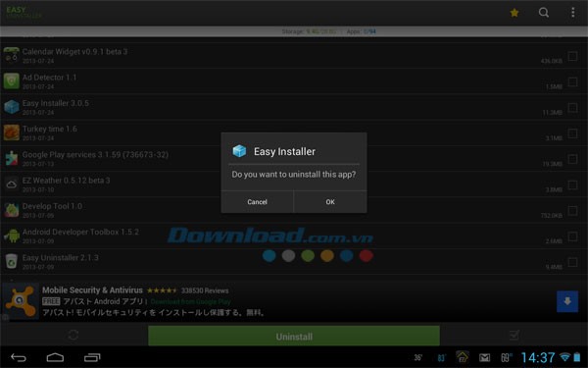Screen dimensions: 588x368
Task: Open search with magnifier icon
Action: coord(543,13)
